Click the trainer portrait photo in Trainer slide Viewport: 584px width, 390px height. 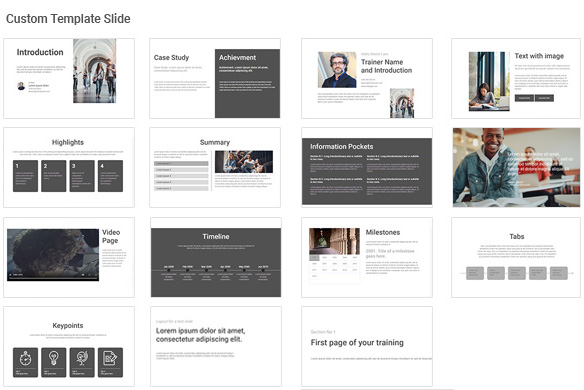point(337,70)
